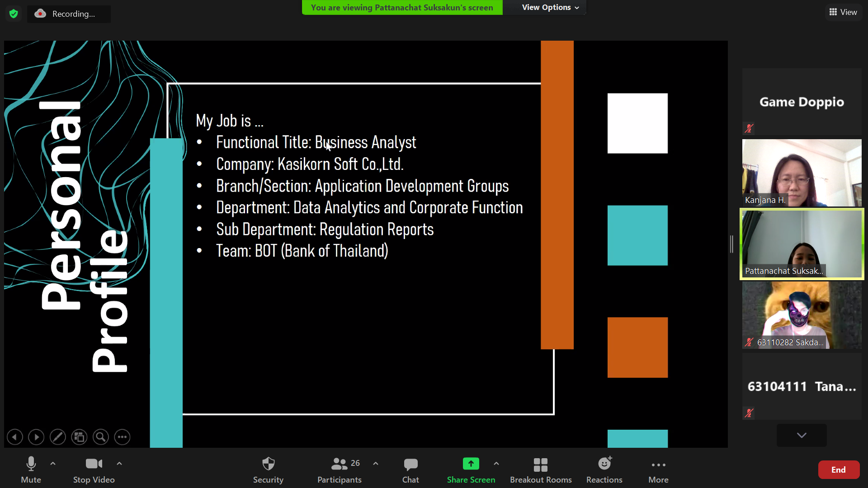Select Kanjana H. video thumbnail
The width and height of the screenshot is (868, 488).
802,173
